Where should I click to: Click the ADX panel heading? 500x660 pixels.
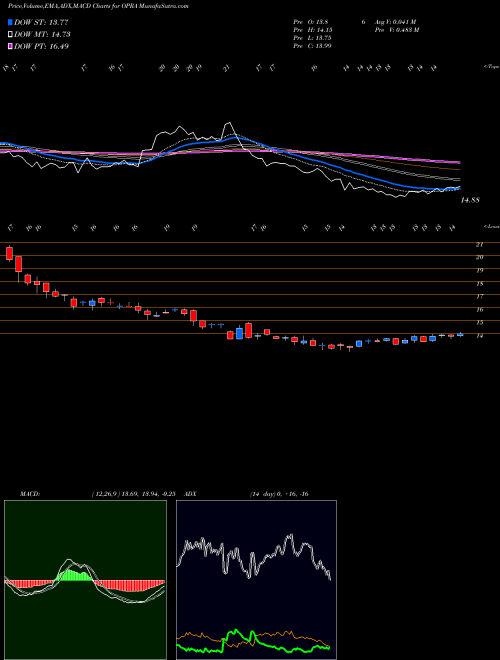(191, 494)
